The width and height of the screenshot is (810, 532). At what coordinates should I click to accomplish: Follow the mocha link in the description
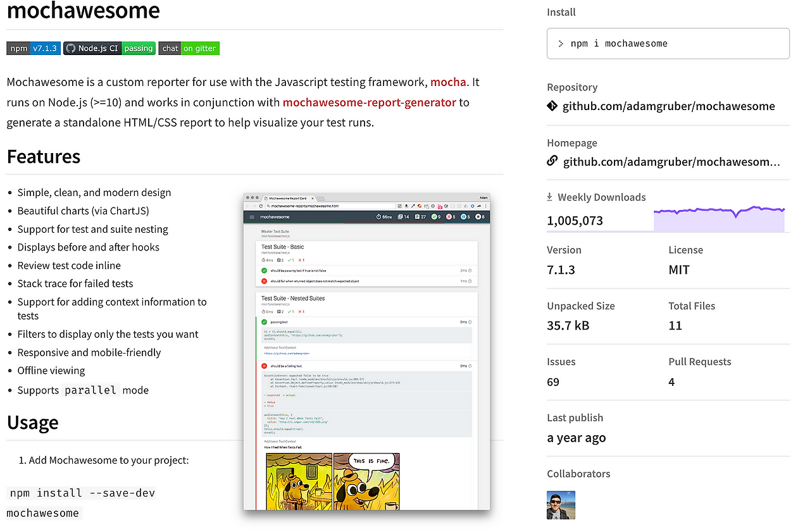pos(448,82)
